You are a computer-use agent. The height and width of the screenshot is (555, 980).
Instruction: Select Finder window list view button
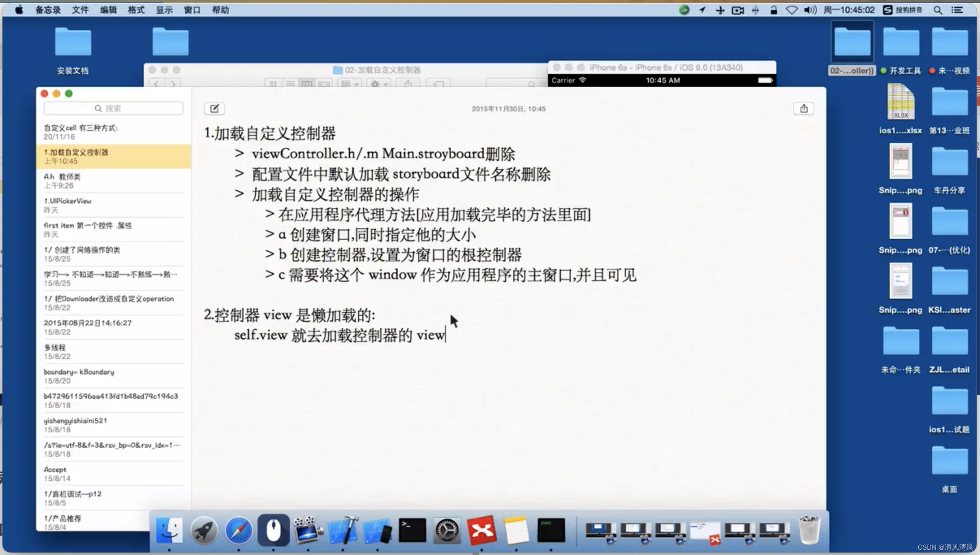(290, 84)
